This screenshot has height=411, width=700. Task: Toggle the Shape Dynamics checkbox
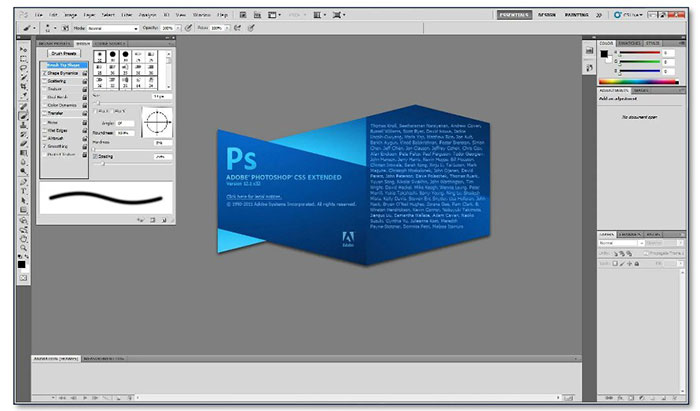(x=45, y=73)
